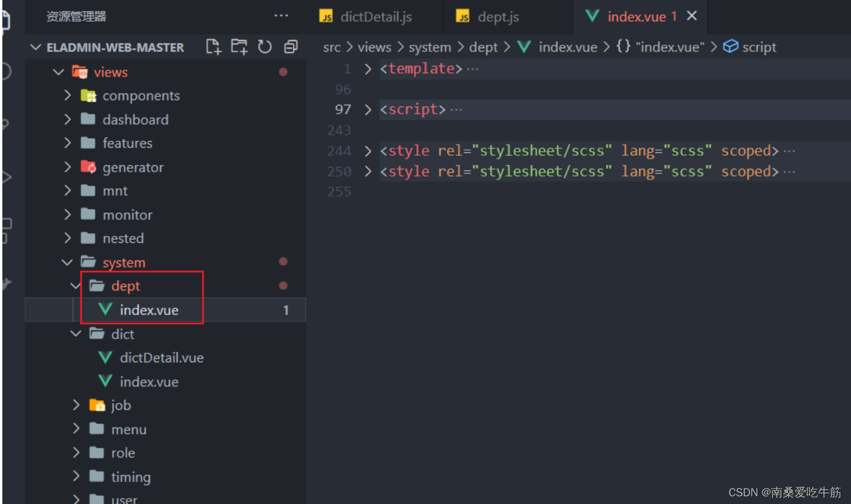The width and height of the screenshot is (851, 504).
Task: Click the generator folder icon
Action: (x=88, y=167)
